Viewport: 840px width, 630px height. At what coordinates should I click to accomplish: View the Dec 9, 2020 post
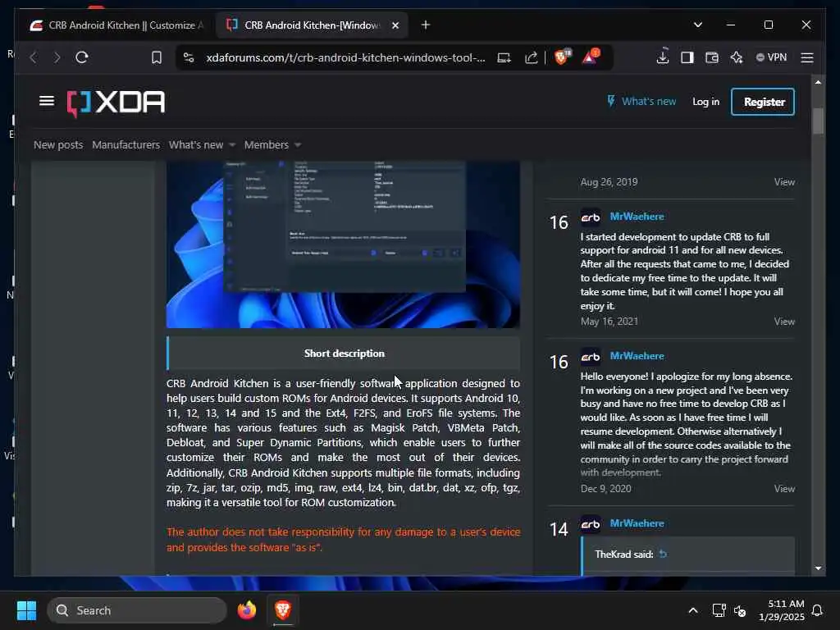click(x=784, y=489)
